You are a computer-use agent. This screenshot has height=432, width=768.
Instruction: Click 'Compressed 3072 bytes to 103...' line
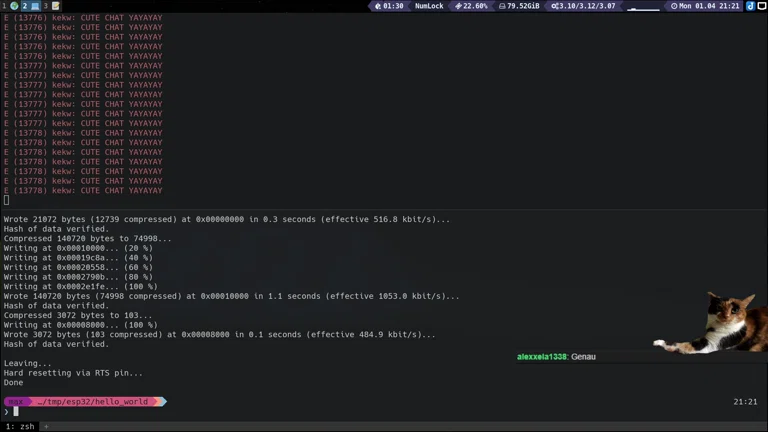tap(78, 315)
